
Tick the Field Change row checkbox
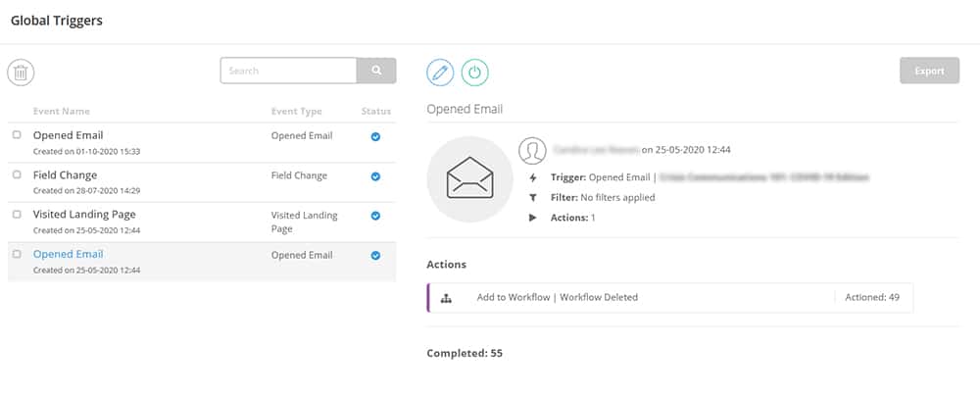[17, 173]
